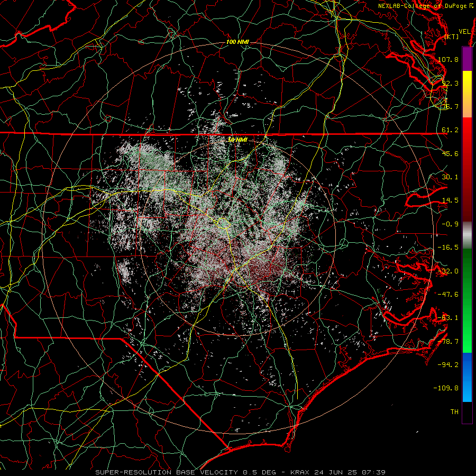
Task: Pick the bright red segment of the color bar
Action: click(x=467, y=169)
